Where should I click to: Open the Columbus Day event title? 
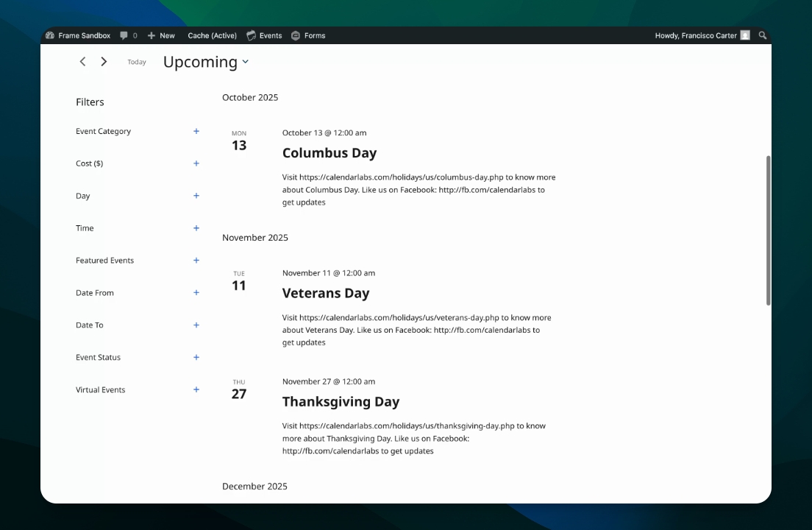click(330, 153)
